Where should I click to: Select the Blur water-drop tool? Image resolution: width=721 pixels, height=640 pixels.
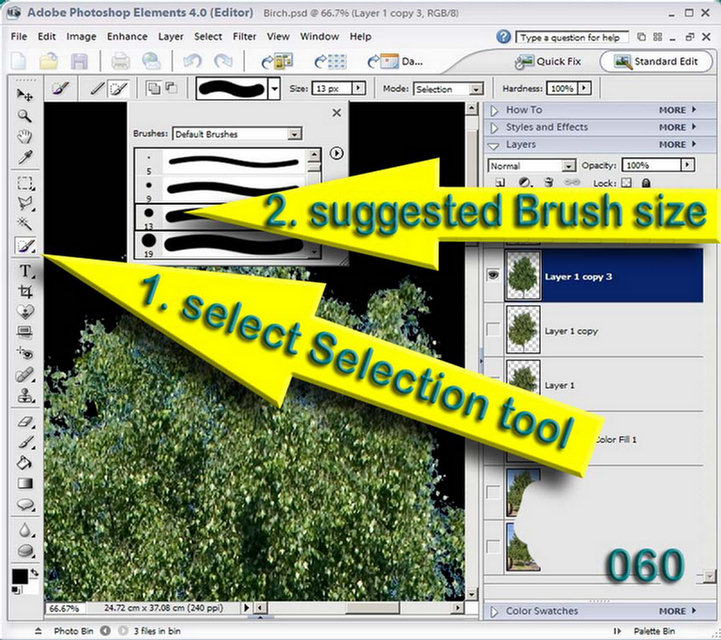click(25, 530)
